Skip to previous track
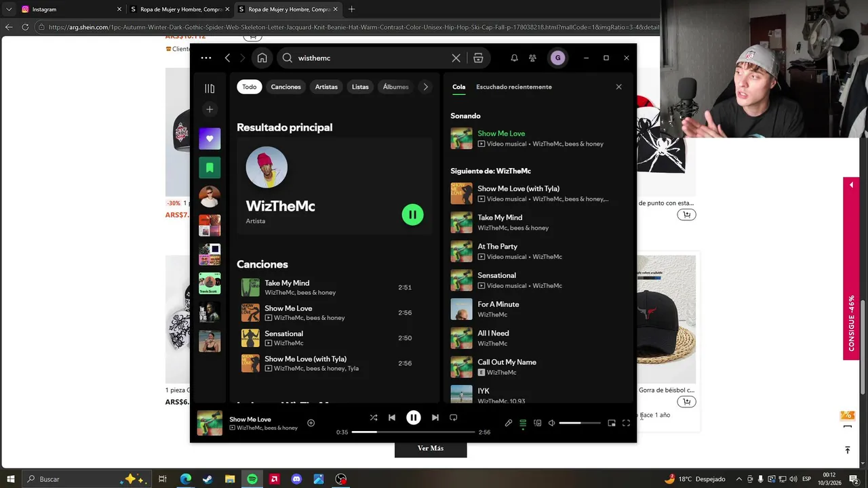Screen dimensions: 868x488 [x=392, y=418]
